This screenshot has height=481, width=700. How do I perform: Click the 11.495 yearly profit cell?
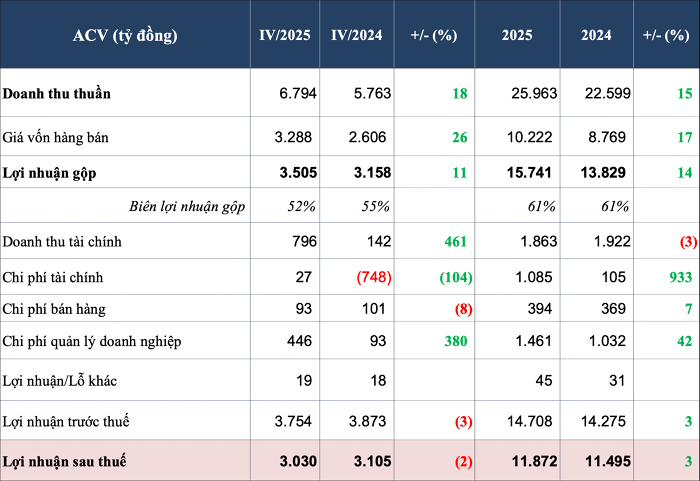coord(607,460)
